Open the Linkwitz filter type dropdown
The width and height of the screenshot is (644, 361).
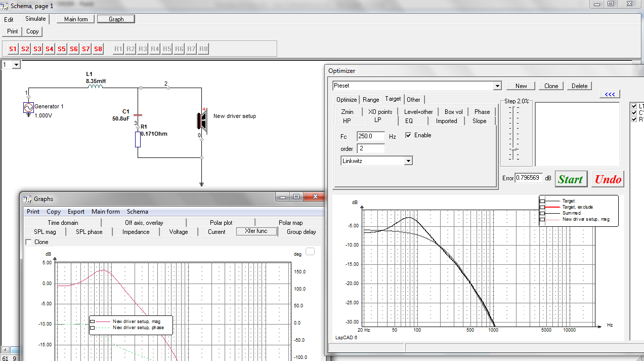[409, 161]
